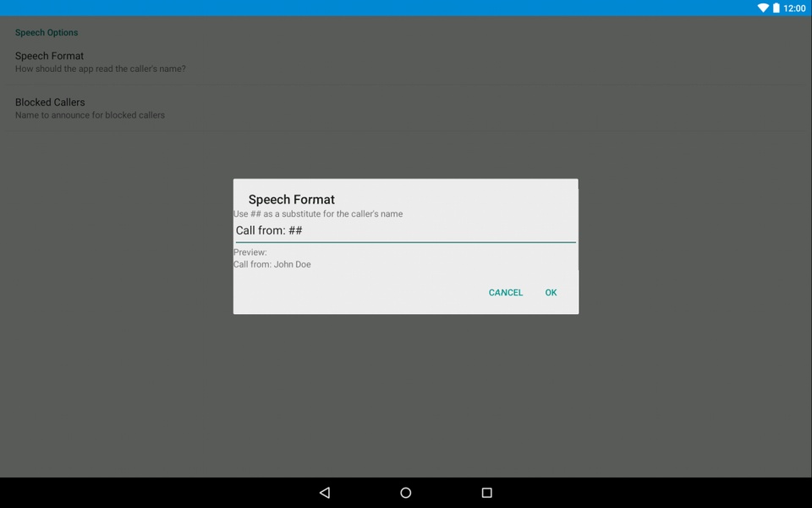This screenshot has height=508, width=812.
Task: Tap the battery status icon
Action: 776,8
